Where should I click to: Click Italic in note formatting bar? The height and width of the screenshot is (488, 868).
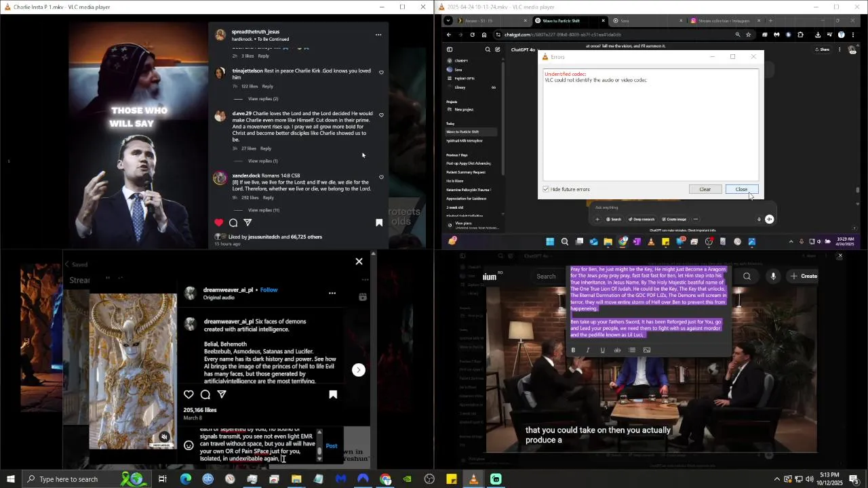(x=587, y=350)
